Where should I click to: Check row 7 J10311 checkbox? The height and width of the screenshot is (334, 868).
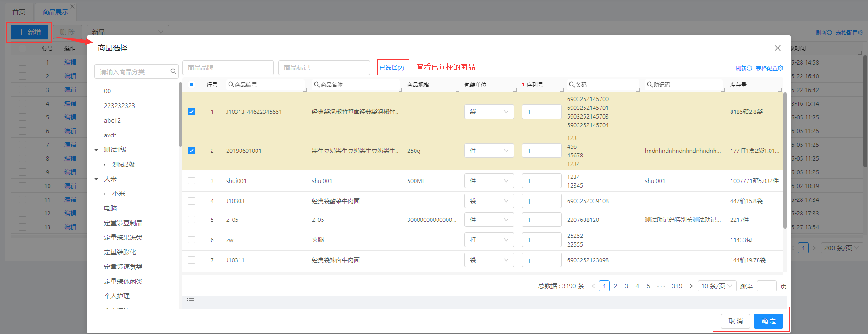pos(191,260)
